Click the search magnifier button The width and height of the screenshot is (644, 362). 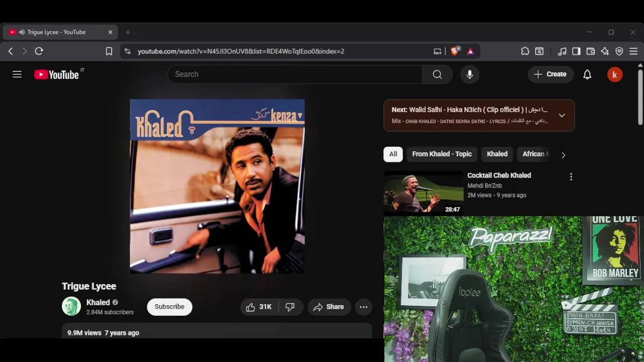[x=437, y=74]
